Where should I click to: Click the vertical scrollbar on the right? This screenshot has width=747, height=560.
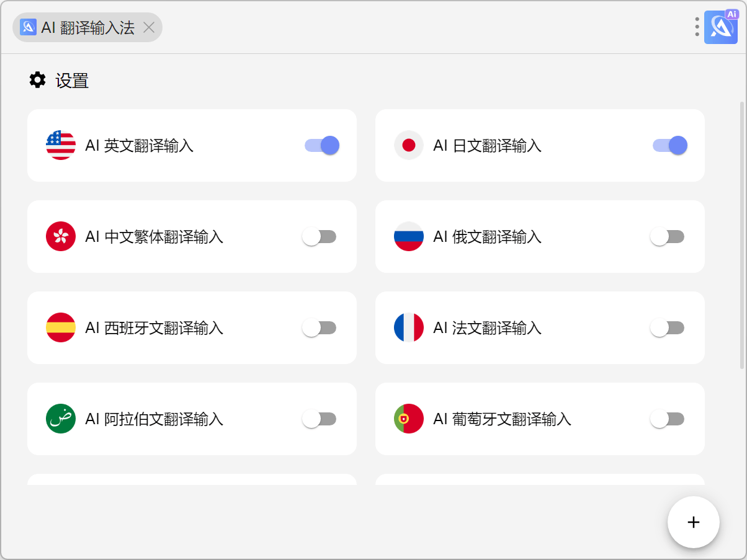click(x=742, y=236)
